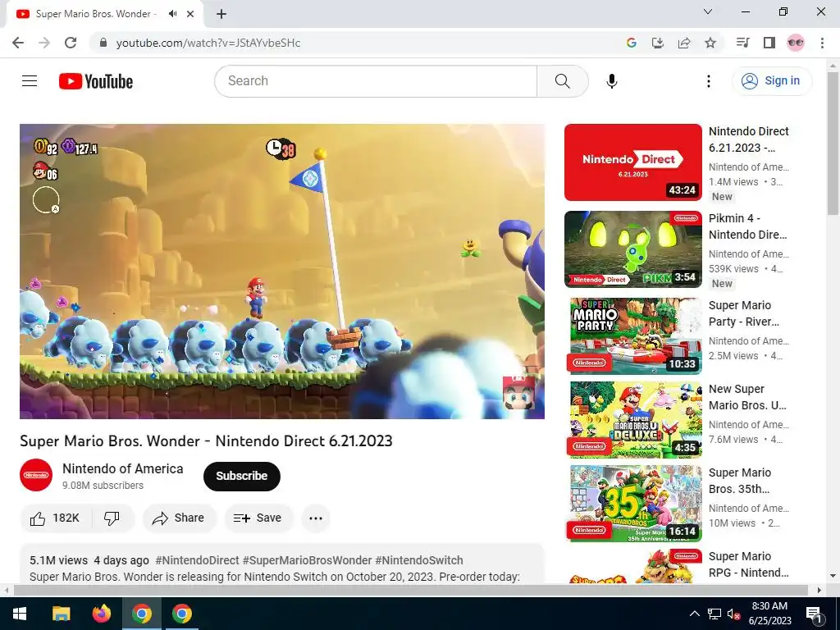Screen dimensions: 840x630
Task: Go forward in Chrome
Action: point(44,43)
